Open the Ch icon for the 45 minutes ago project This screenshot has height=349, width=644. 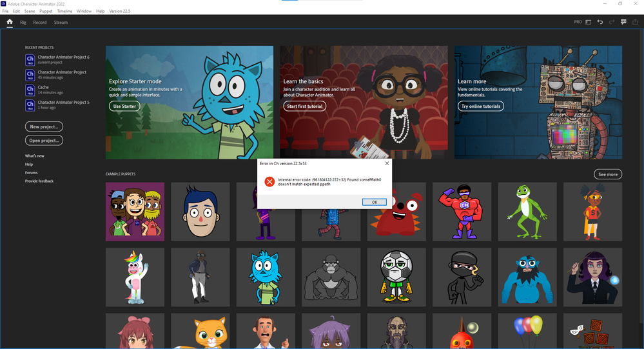pyautogui.click(x=30, y=75)
